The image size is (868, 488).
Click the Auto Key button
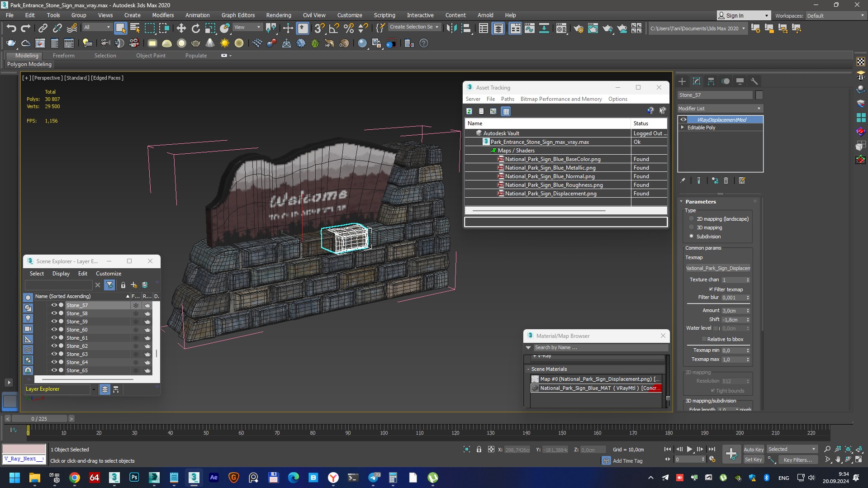[754, 449]
